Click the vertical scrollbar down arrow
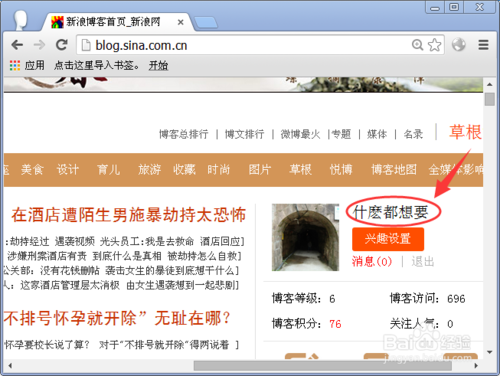This screenshot has width=500, height=376. coord(489,353)
